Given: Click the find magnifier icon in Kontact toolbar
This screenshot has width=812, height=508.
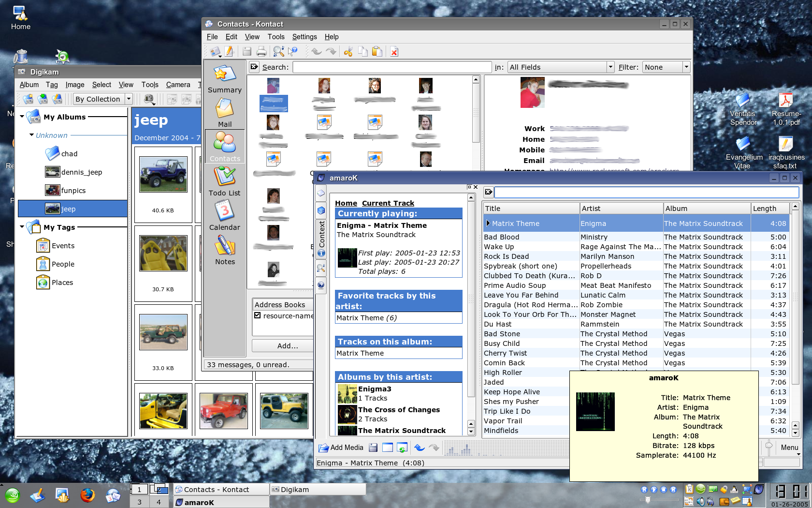Looking at the screenshot, I should 278,52.
